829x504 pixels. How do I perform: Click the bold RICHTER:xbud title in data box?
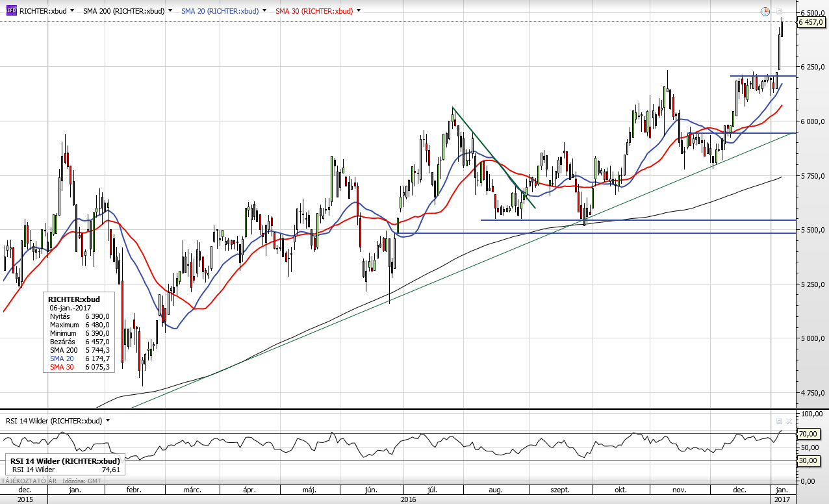pos(75,299)
